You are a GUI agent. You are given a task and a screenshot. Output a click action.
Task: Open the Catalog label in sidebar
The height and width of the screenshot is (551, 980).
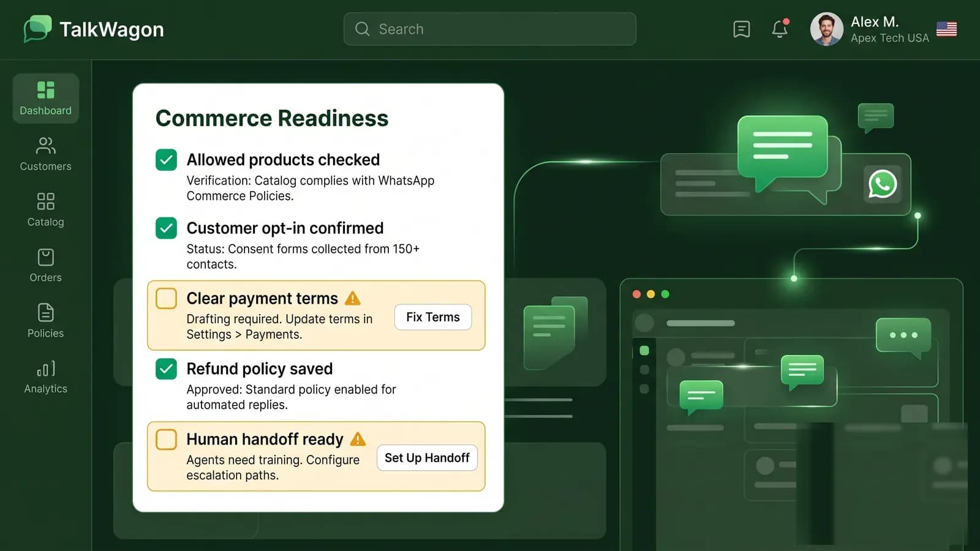[x=46, y=222]
